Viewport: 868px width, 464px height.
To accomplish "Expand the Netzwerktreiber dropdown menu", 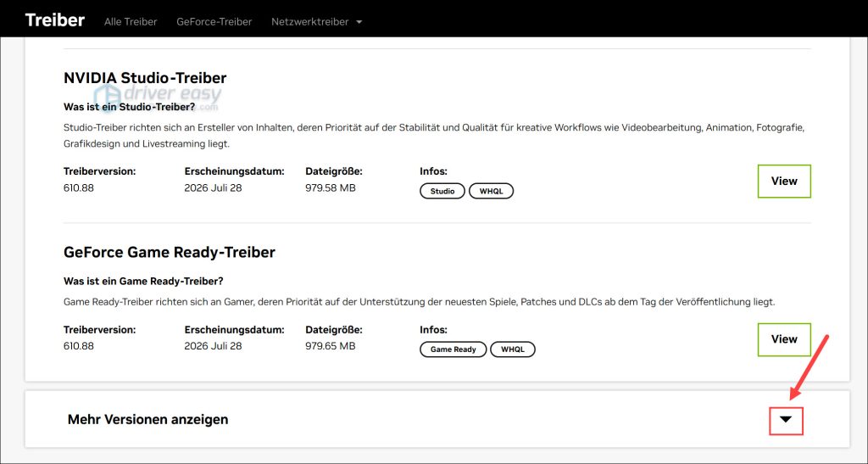I will [x=317, y=21].
